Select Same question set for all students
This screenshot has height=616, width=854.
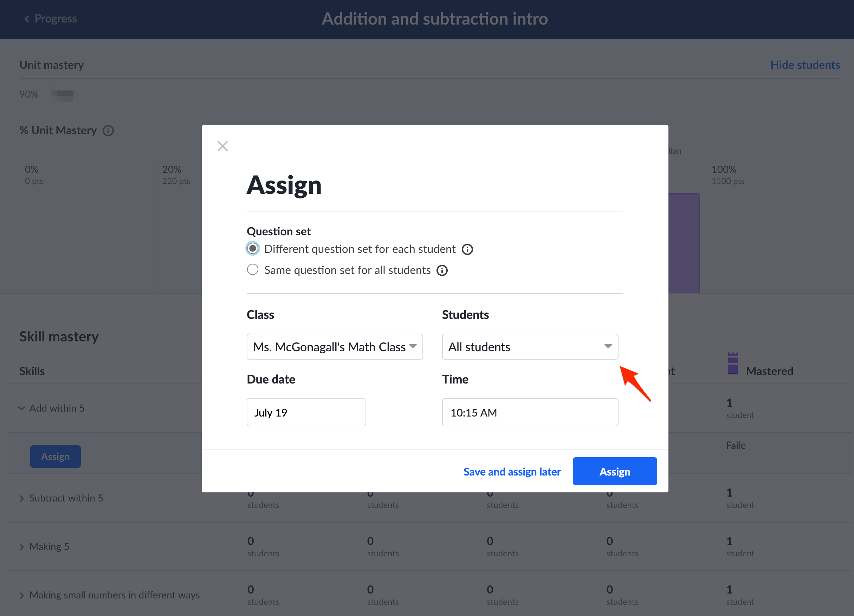[253, 270]
